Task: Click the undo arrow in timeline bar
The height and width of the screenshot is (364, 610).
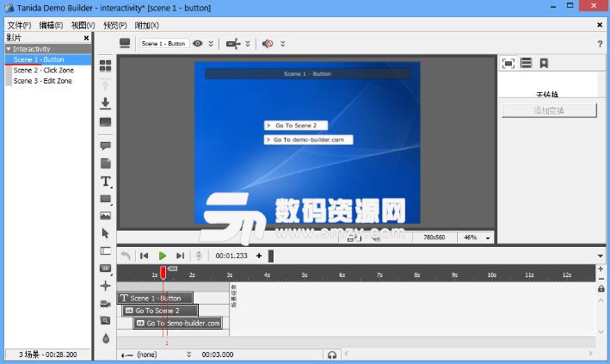Action: coord(126,256)
